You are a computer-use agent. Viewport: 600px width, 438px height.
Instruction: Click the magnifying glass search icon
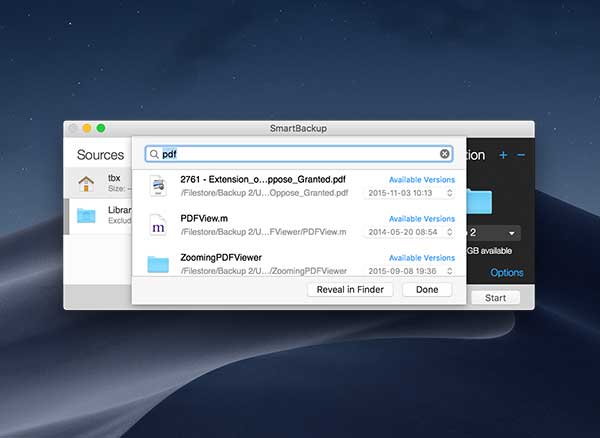154,154
